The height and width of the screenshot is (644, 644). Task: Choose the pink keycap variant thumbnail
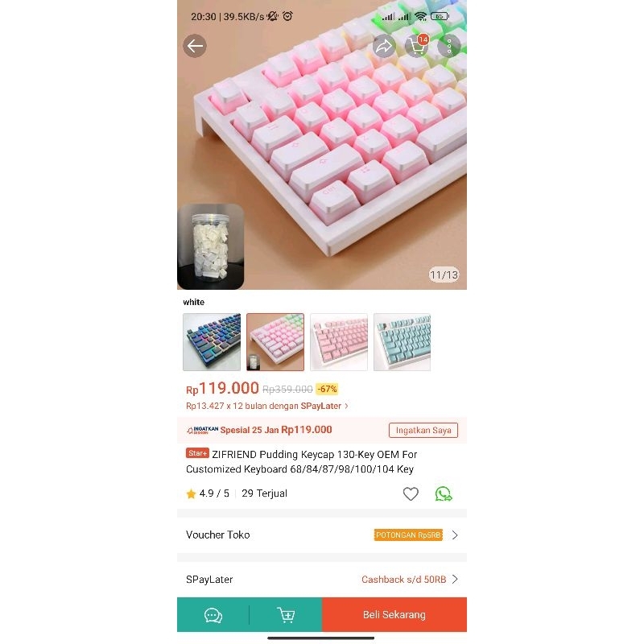(339, 342)
